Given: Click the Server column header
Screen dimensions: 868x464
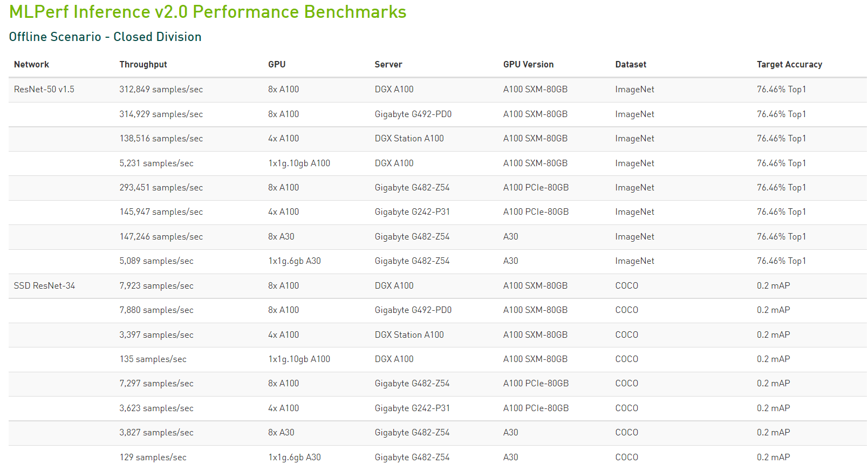Looking at the screenshot, I should point(388,64).
